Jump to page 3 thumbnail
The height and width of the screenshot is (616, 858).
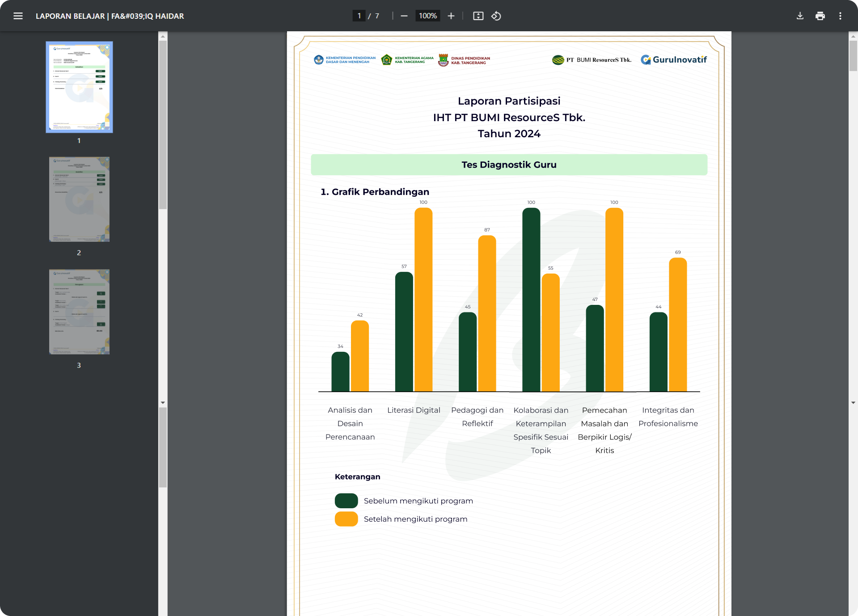[x=79, y=312]
